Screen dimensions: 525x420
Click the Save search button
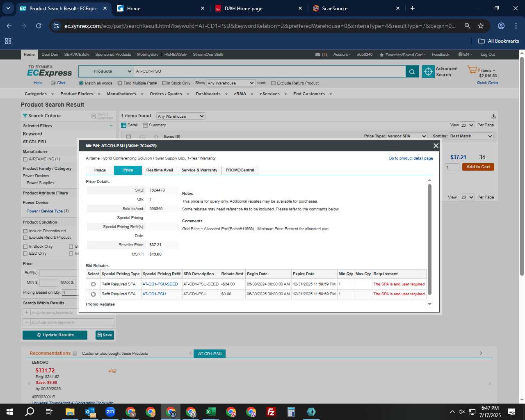tap(105, 335)
